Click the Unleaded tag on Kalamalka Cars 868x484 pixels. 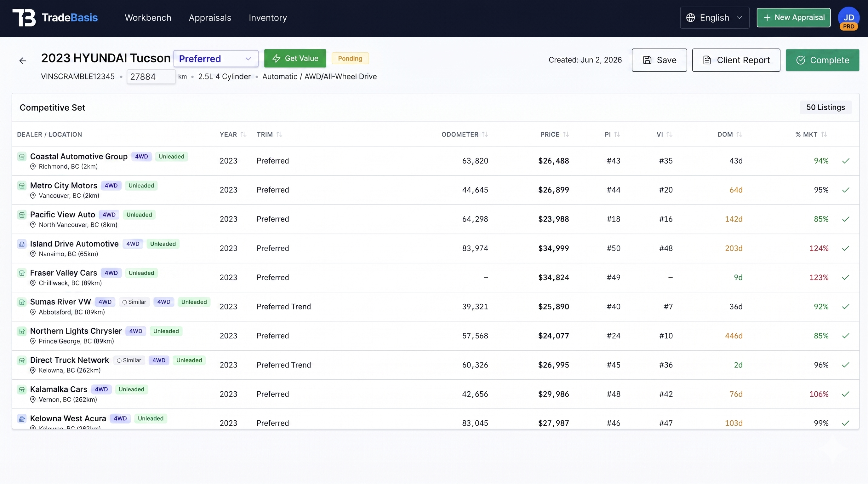(131, 389)
